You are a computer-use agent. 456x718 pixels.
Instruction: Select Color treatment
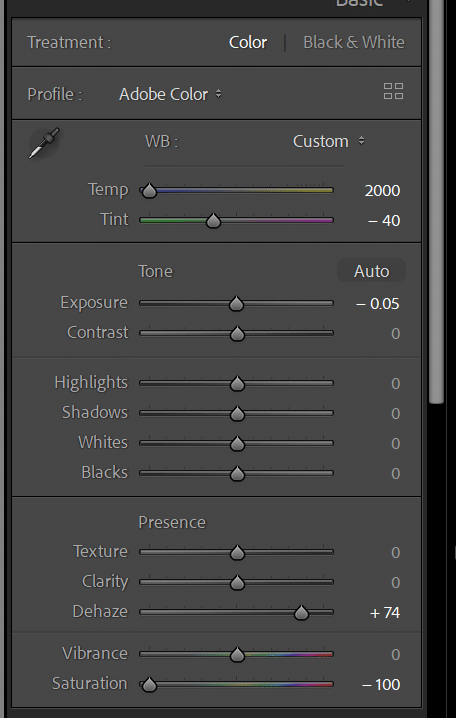pyautogui.click(x=248, y=42)
